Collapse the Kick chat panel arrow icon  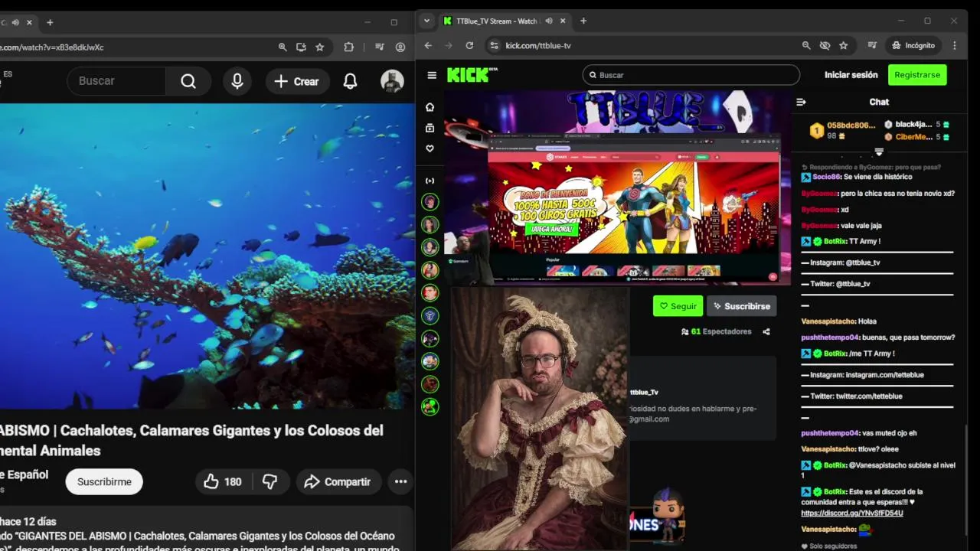point(801,102)
